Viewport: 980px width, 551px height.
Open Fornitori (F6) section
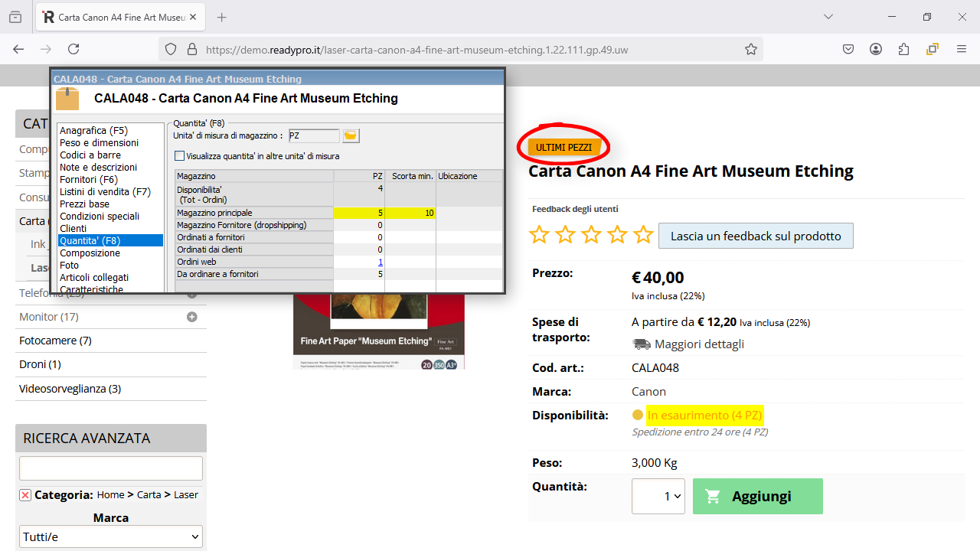pyautogui.click(x=89, y=180)
